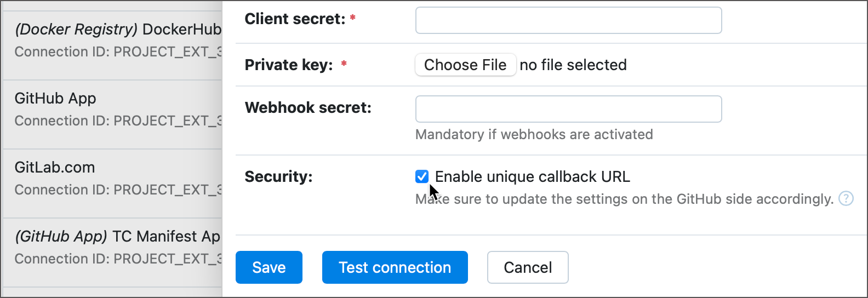Viewport: 868px width, 298px height.
Task: Click the Private key field label
Action: tap(289, 65)
